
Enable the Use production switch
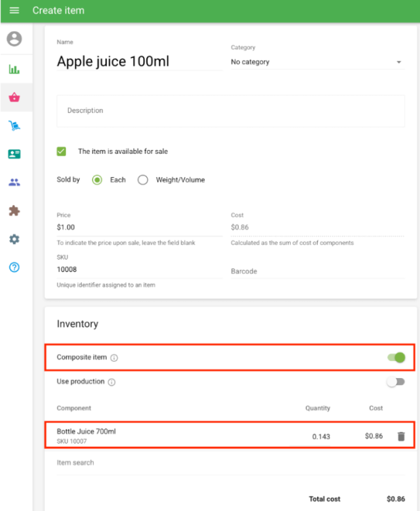pos(395,382)
